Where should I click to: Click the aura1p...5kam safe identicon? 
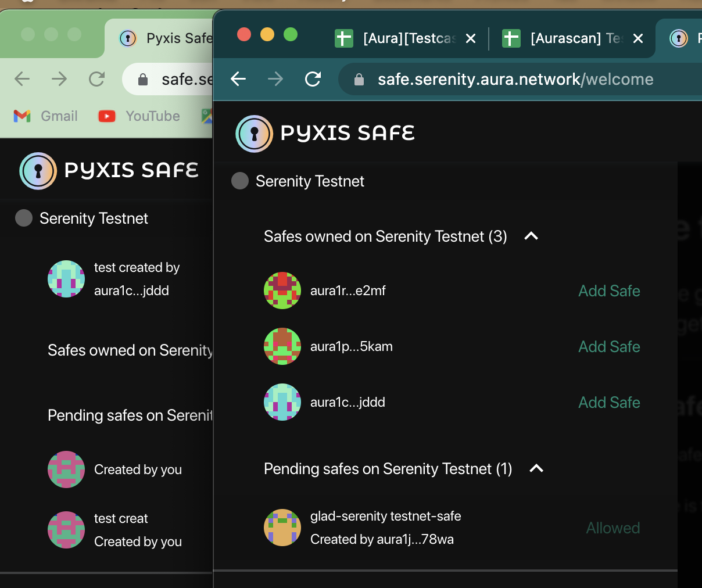282,346
